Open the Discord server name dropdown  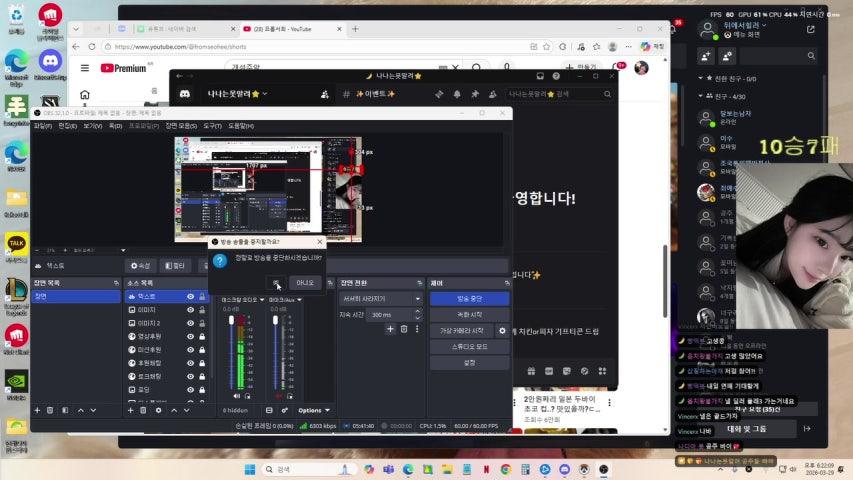[x=237, y=94]
